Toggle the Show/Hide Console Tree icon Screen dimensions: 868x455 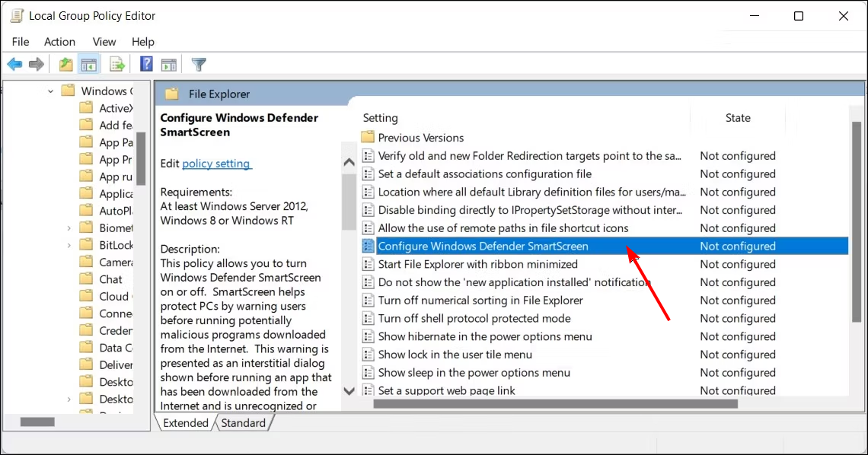88,65
